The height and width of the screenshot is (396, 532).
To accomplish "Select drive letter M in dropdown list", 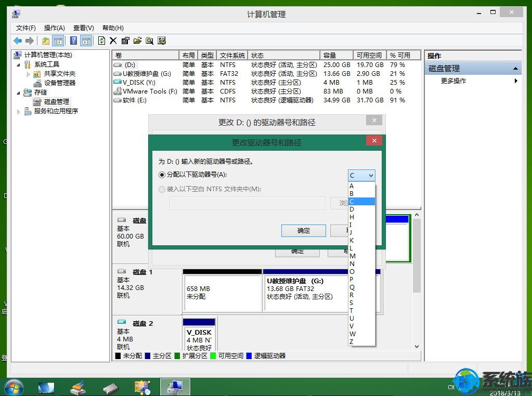I will [x=361, y=256].
